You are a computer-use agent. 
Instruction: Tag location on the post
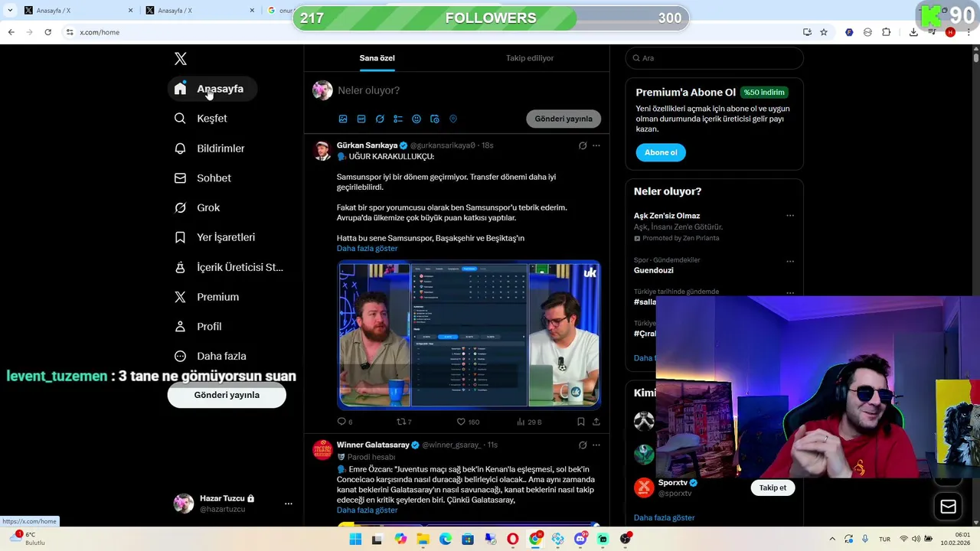[453, 119]
